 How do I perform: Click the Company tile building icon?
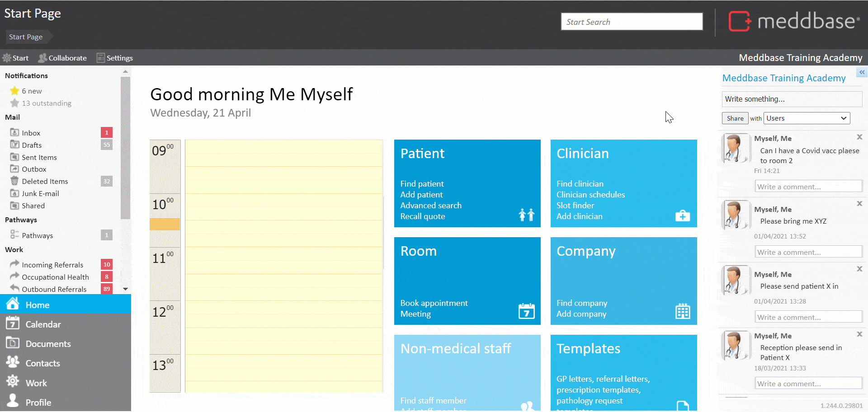(683, 311)
